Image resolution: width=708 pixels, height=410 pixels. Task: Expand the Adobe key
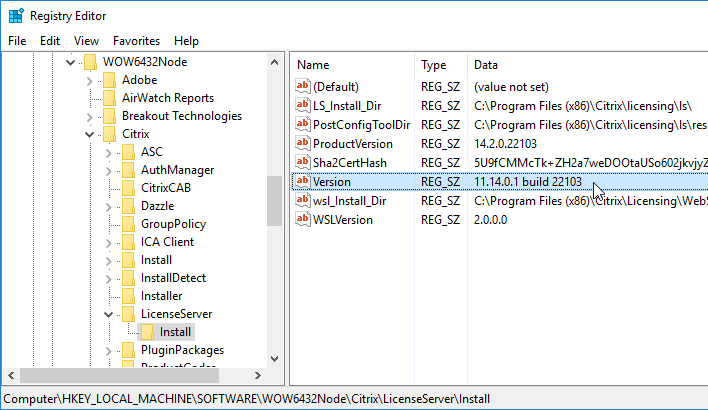(x=89, y=81)
